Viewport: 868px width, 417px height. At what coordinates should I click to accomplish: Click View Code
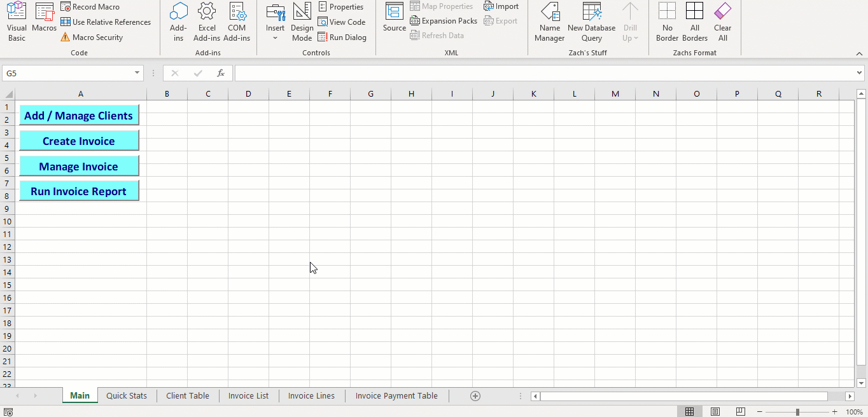coord(342,22)
